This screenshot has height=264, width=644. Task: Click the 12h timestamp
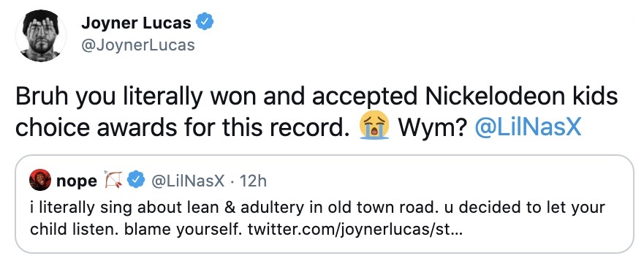point(253,181)
